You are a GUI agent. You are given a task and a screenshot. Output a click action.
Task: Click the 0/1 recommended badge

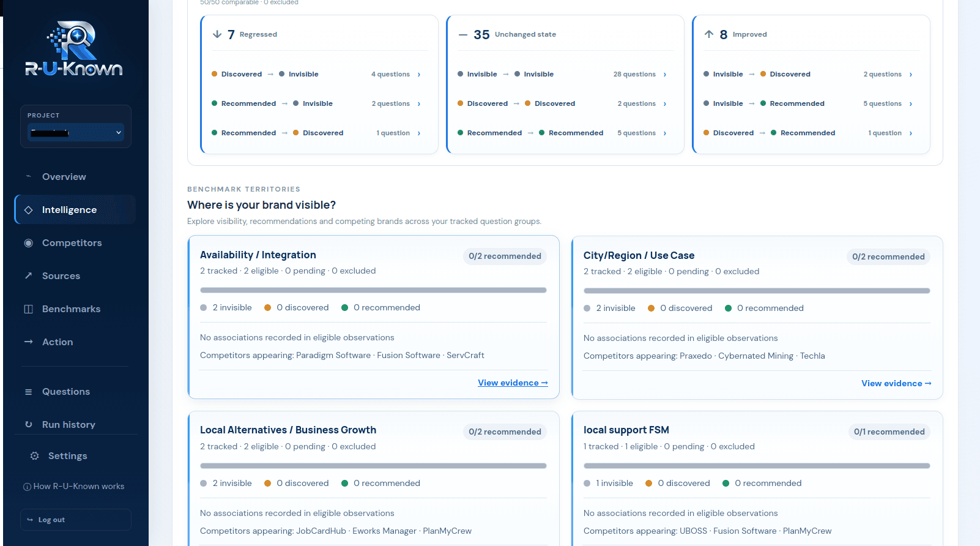pos(889,432)
